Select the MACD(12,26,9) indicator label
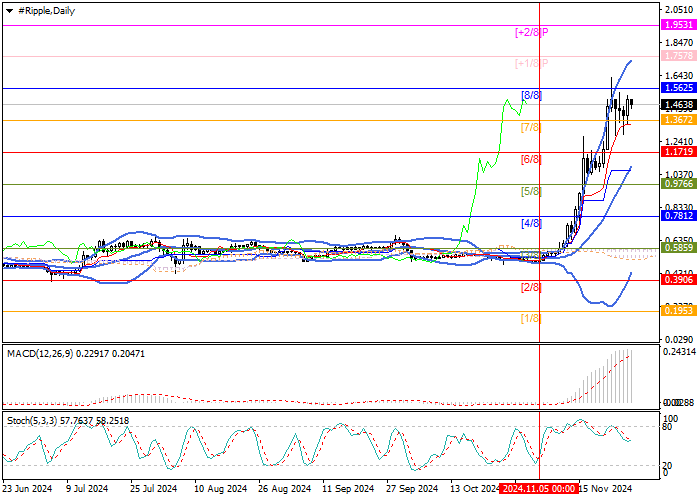Viewport: 700px width, 500px height. 76,354
